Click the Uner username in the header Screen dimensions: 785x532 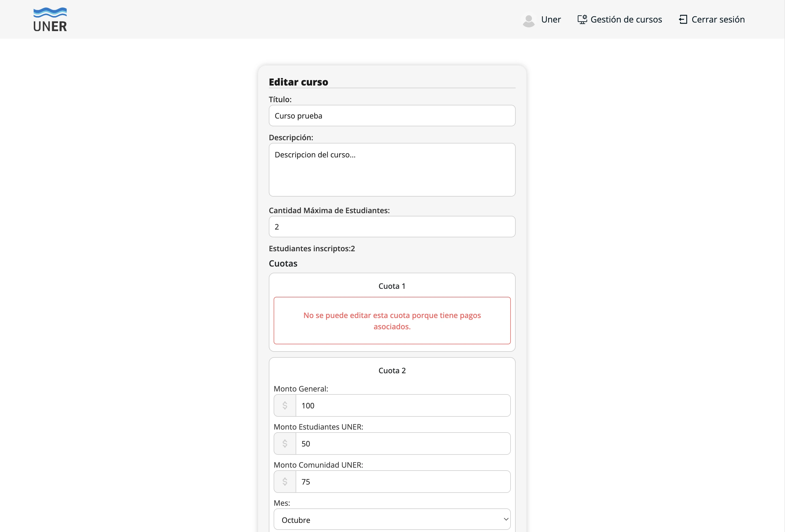click(x=551, y=19)
